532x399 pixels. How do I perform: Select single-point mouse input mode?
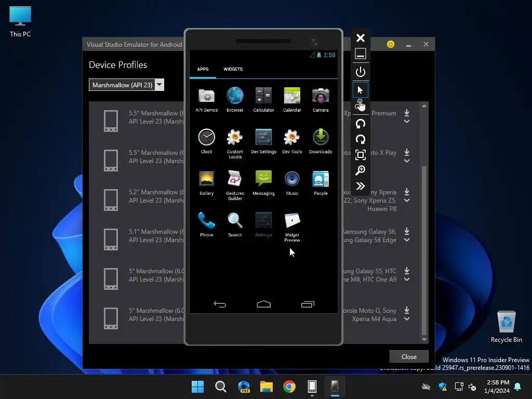(361, 90)
